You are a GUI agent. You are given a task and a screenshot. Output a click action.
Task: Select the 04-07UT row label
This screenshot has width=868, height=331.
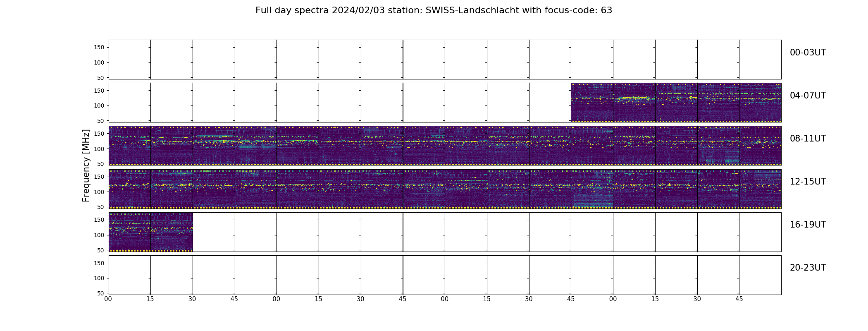(808, 96)
